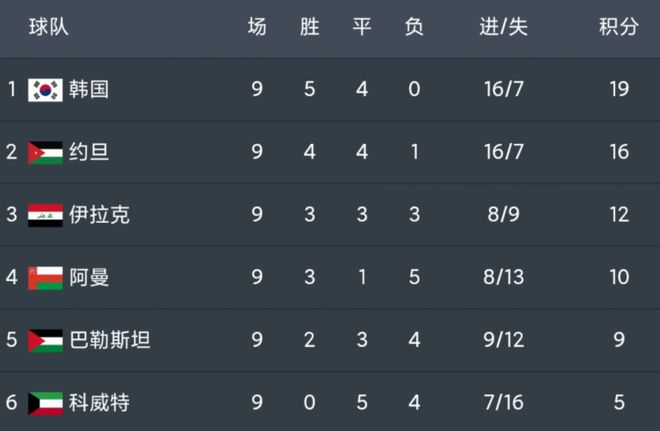Click the South Korea flag icon
Image resolution: width=660 pixels, height=431 pixels.
click(45, 90)
